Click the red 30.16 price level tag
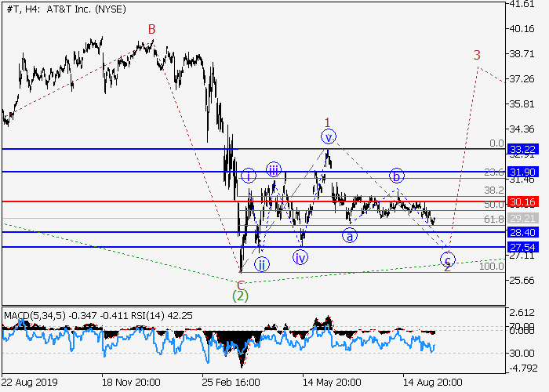Screen dimensions: 549x392 tap(523, 201)
